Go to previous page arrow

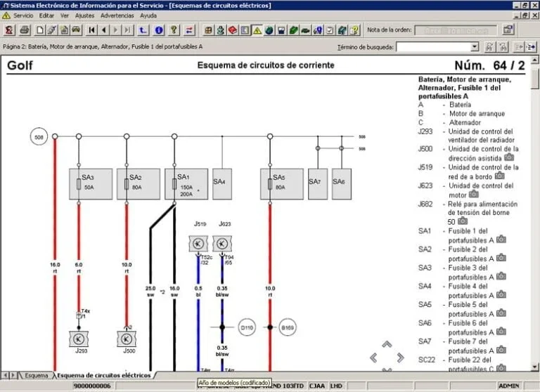103,30
